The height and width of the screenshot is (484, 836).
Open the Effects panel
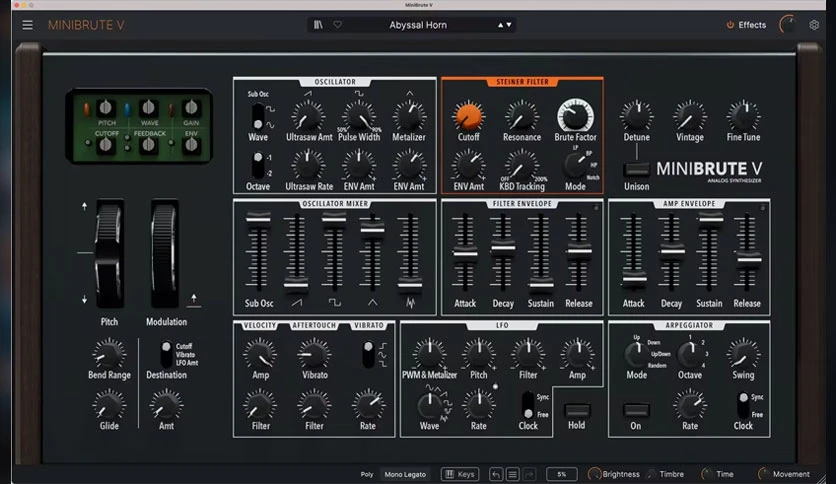(752, 25)
